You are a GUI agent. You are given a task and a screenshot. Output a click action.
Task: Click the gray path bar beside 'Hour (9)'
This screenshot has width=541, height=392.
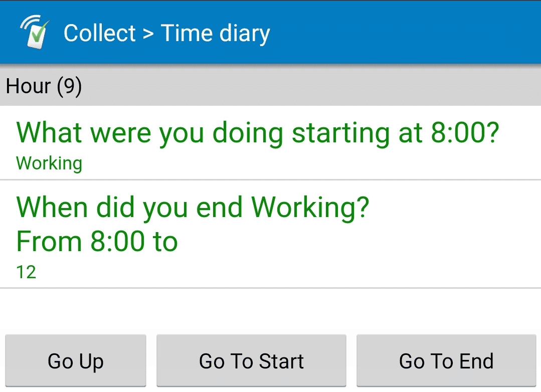point(310,86)
